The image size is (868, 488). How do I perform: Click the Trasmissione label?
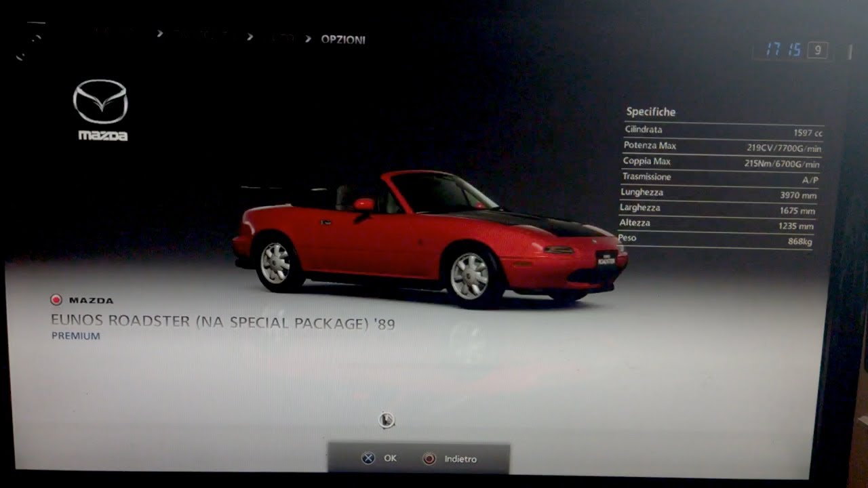pos(647,177)
